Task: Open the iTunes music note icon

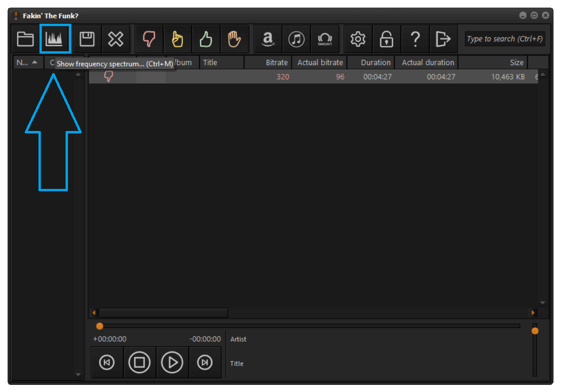Action: 296,39
